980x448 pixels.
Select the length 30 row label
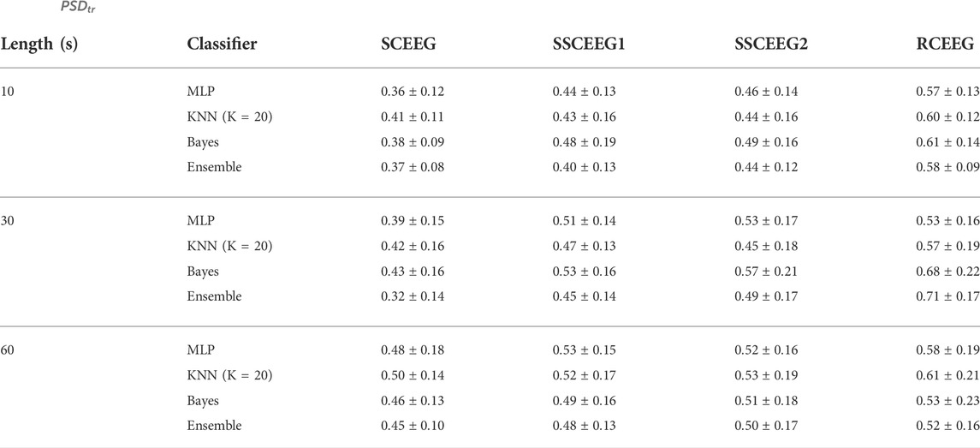point(6,221)
